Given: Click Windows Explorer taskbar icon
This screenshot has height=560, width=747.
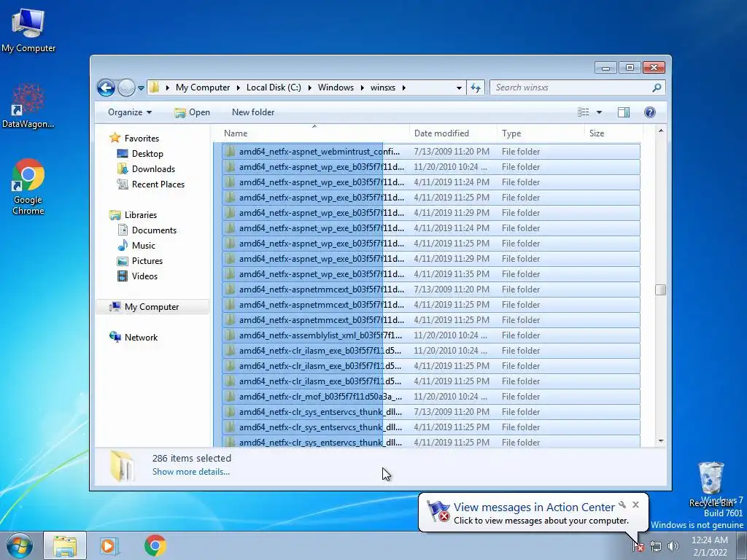Looking at the screenshot, I should coord(65,545).
